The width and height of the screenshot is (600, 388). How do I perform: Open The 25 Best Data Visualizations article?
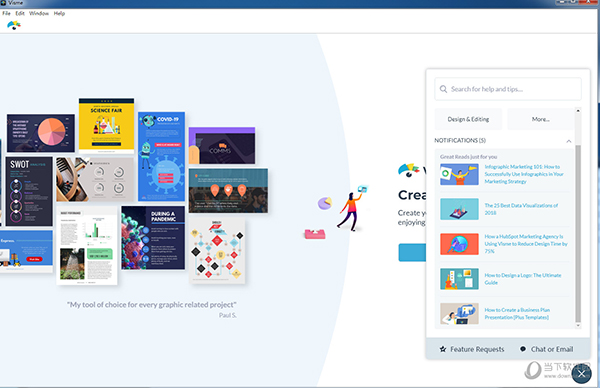tap(521, 209)
